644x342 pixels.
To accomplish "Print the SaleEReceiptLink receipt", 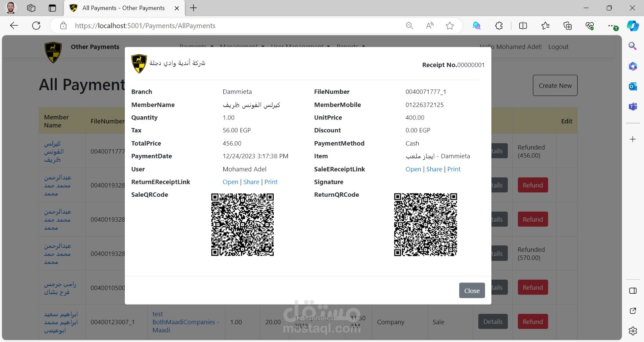I will (x=454, y=169).
